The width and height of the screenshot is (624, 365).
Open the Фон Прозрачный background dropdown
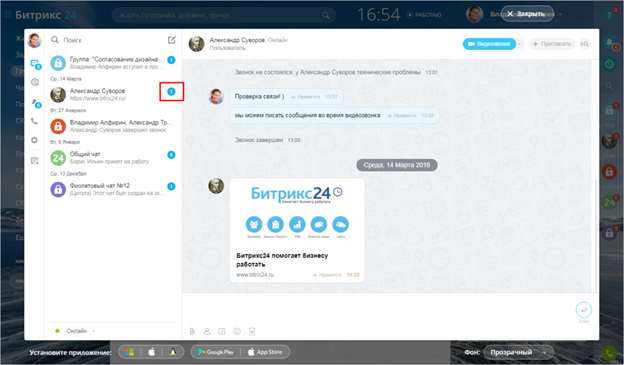click(x=519, y=352)
